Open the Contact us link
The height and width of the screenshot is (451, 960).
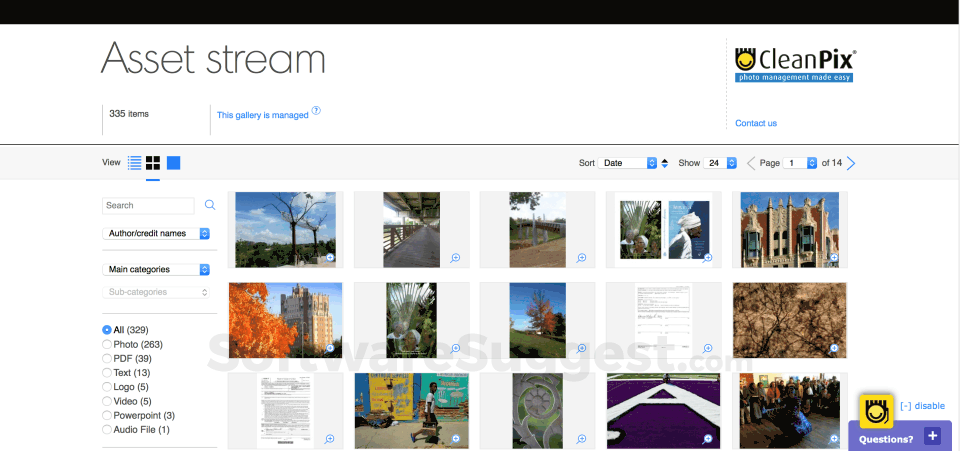(x=756, y=123)
